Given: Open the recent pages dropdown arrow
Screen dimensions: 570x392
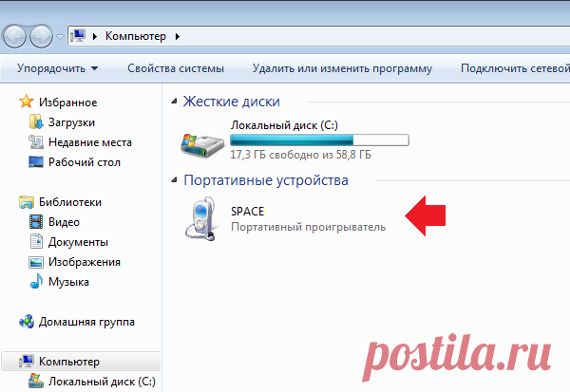Looking at the screenshot, I should 61,37.
